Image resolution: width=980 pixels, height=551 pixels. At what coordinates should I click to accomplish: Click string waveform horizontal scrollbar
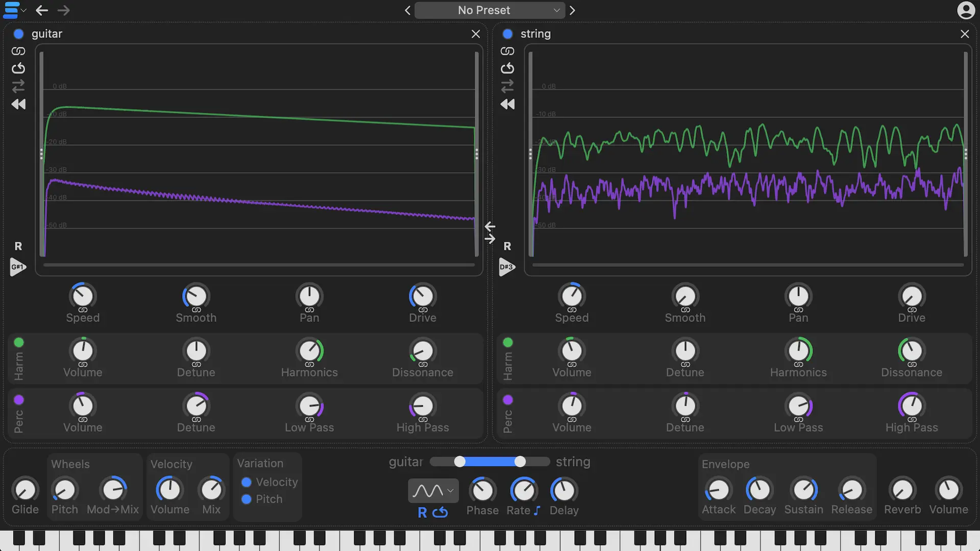pos(748,265)
